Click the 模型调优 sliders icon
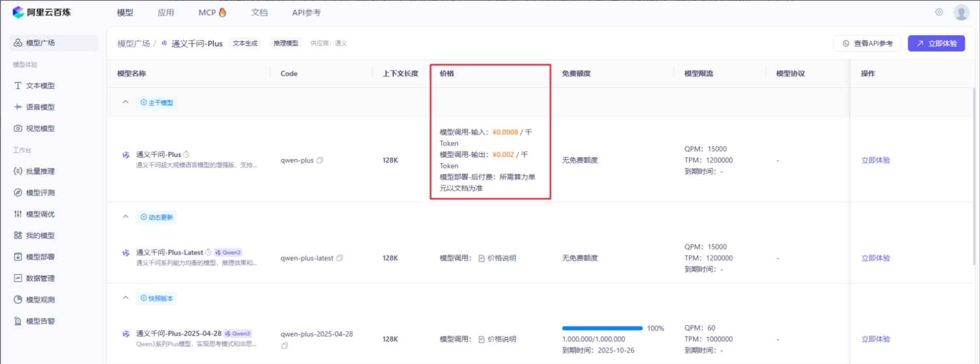Viewport: 980px width, 364px height. [18, 214]
